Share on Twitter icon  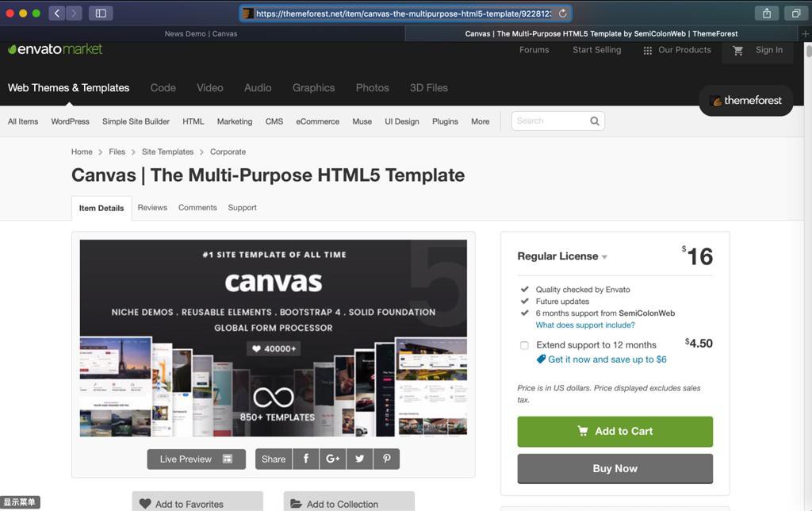point(359,459)
